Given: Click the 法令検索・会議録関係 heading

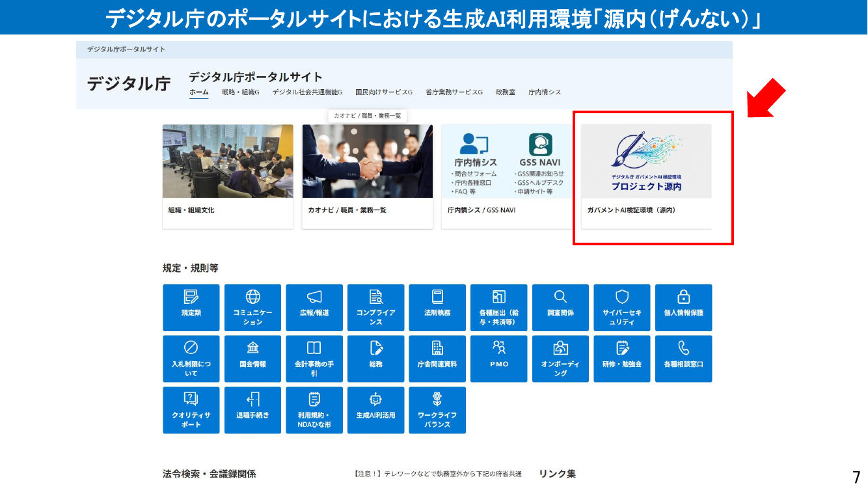Looking at the screenshot, I should tap(210, 474).
